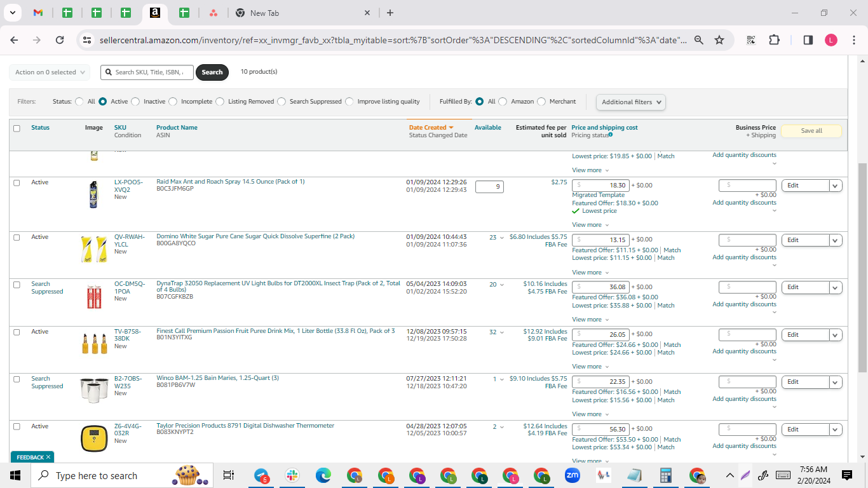Open the Raid spray product thumbnail
The image size is (868, 488).
click(x=94, y=195)
